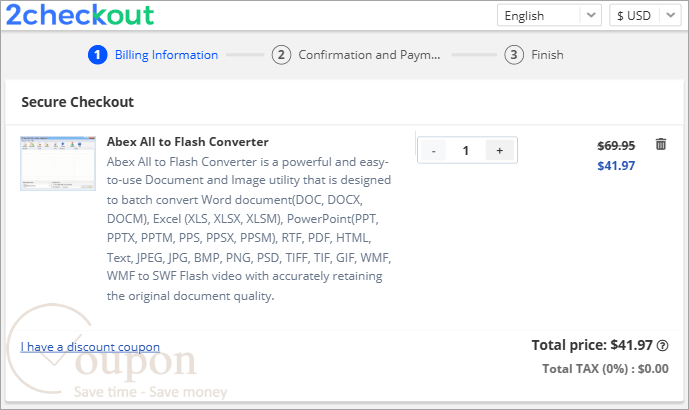Click the 2checkout logo

pyautogui.click(x=80, y=15)
